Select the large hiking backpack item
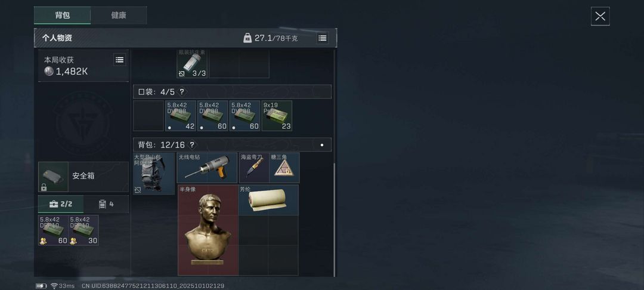644x290 pixels. (x=154, y=173)
